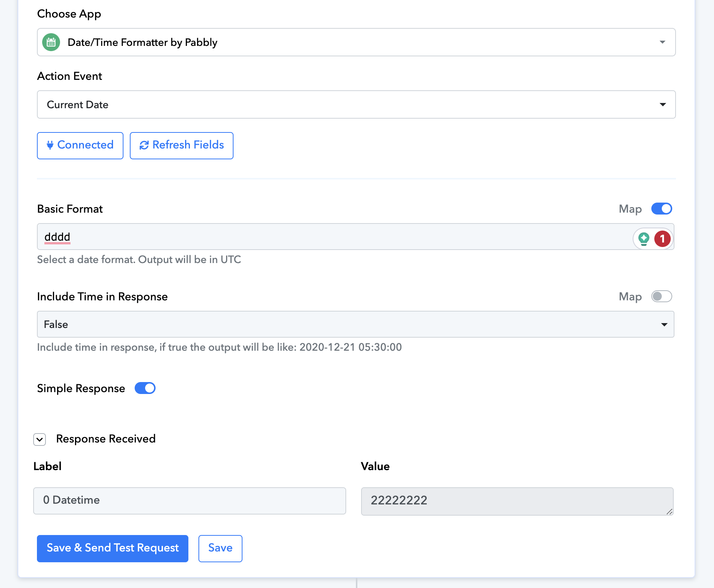Viewport: 714px width, 588px height.
Task: Click the 'Select a date format' hint text
Action: [x=139, y=260]
